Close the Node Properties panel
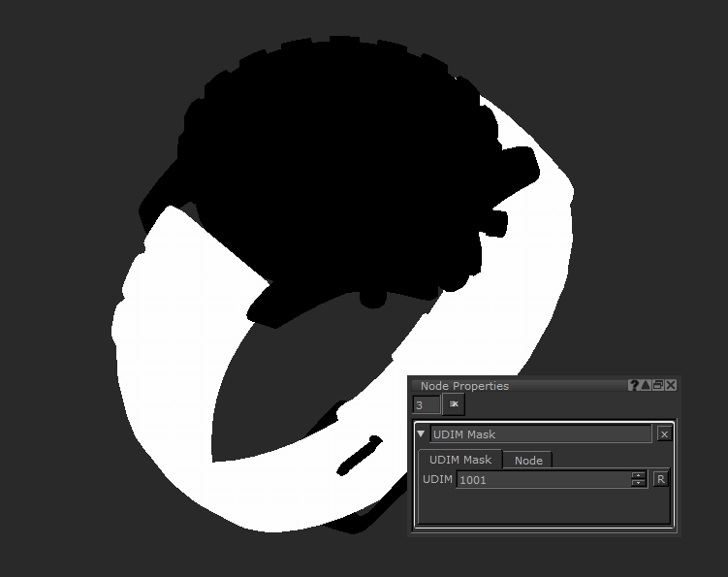The image size is (728, 577). 671,386
